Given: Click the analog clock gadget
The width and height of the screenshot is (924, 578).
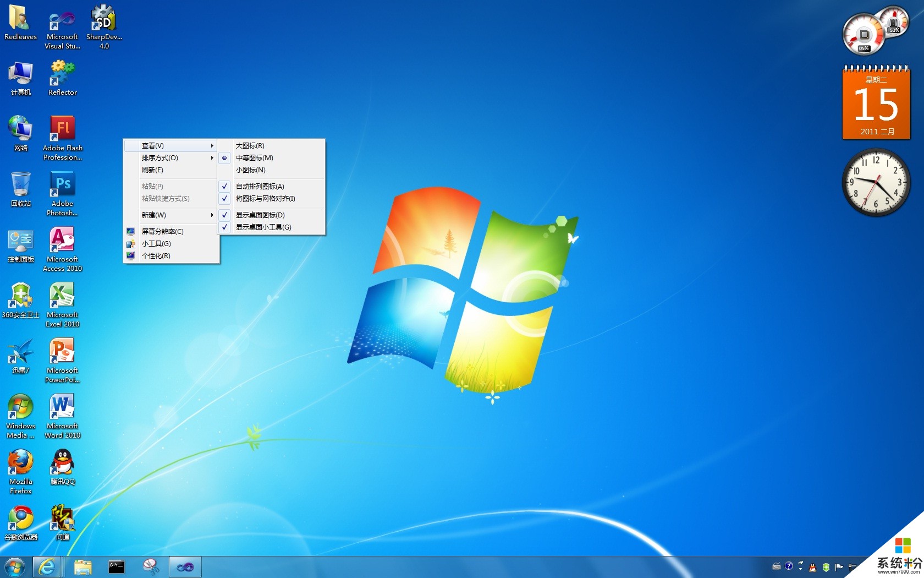Looking at the screenshot, I should point(876,183).
